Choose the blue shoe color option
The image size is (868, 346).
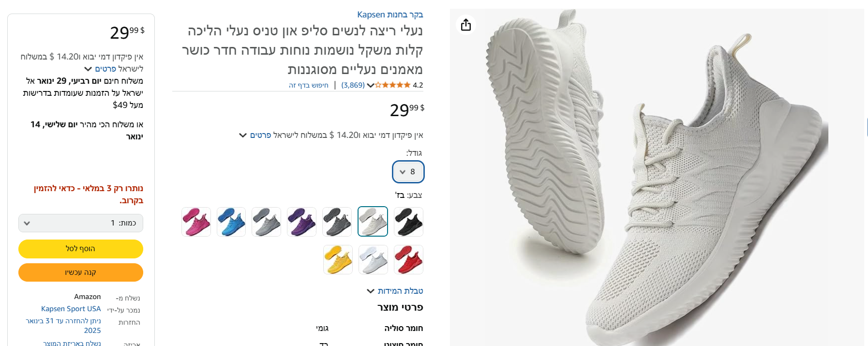[x=231, y=222]
